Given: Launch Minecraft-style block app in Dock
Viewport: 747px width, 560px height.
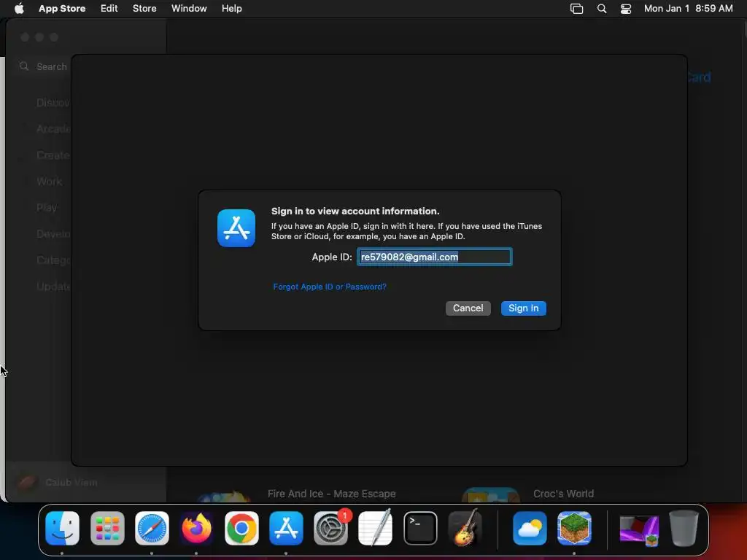Looking at the screenshot, I should (574, 528).
